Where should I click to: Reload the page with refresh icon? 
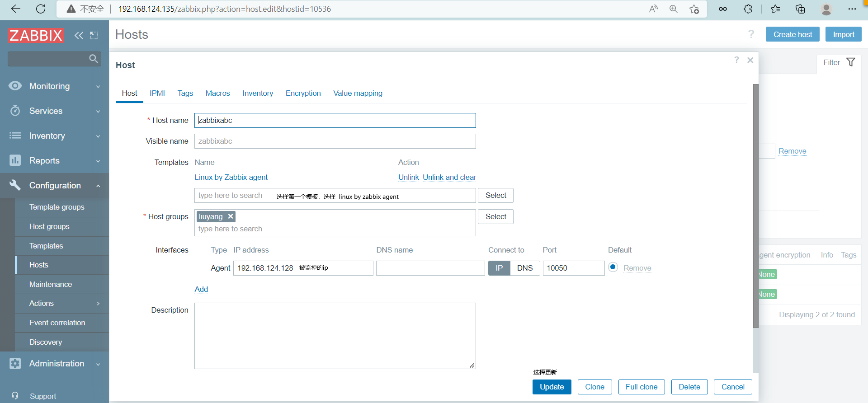pyautogui.click(x=41, y=9)
